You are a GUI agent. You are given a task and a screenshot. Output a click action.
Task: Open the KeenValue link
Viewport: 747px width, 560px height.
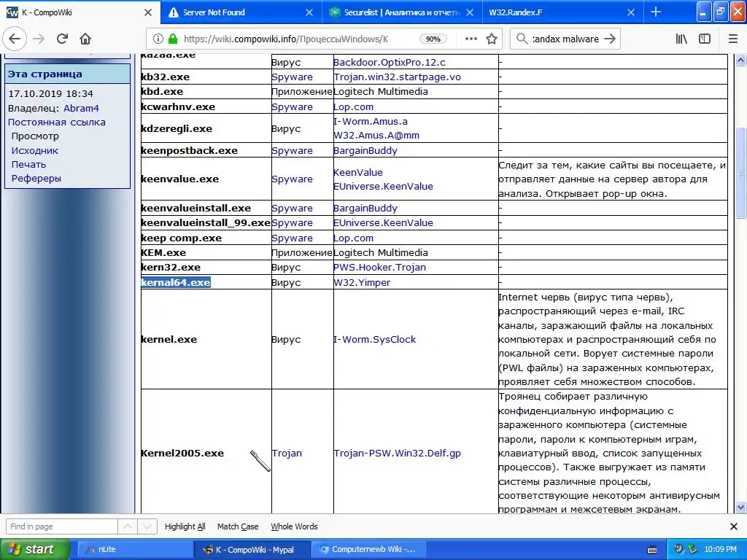[x=357, y=172]
